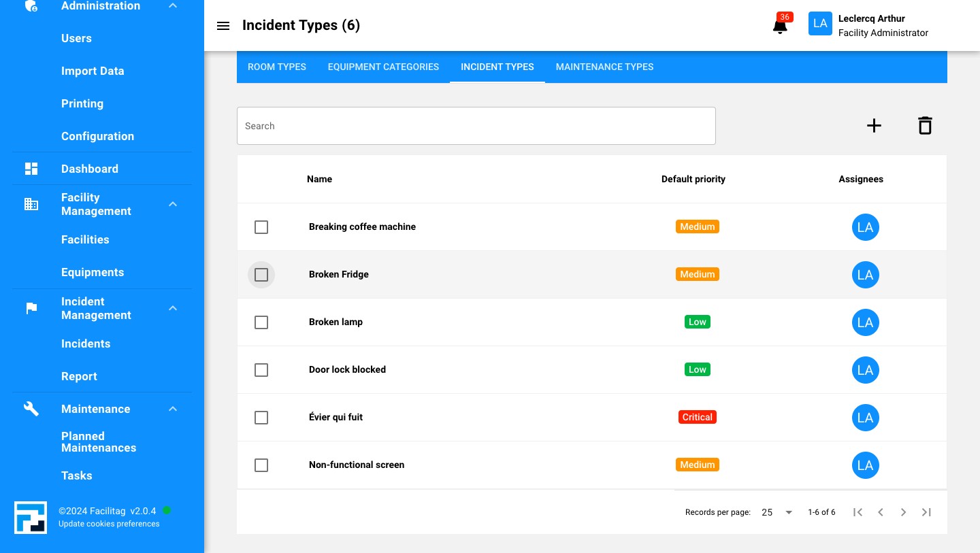Image resolution: width=980 pixels, height=553 pixels.
Task: Click the Facilitag logo at bottom
Action: click(31, 517)
